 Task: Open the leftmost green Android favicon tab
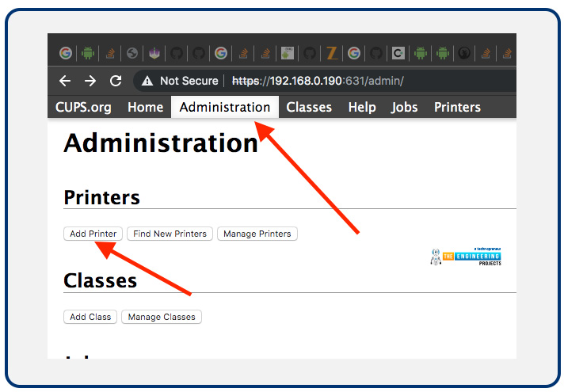click(88, 53)
